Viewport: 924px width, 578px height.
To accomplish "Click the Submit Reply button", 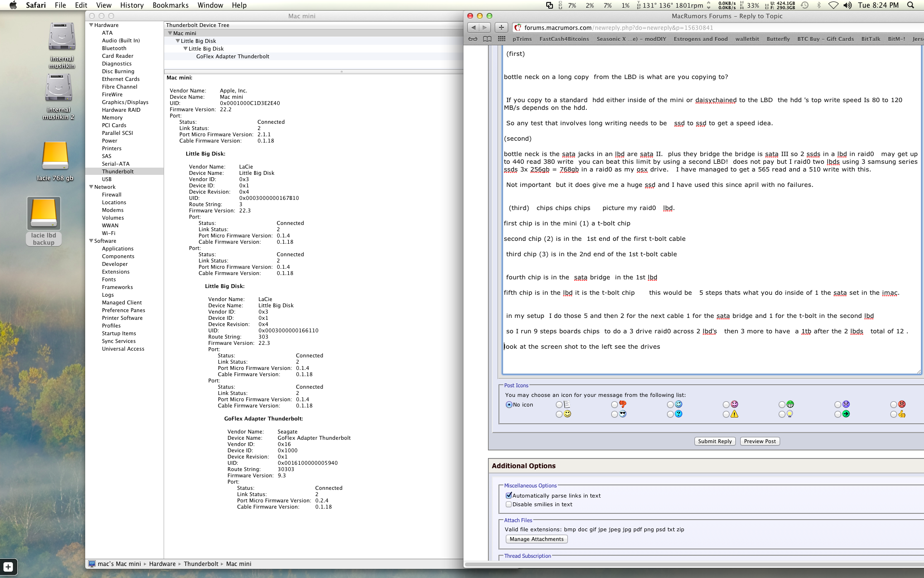I will (x=715, y=441).
